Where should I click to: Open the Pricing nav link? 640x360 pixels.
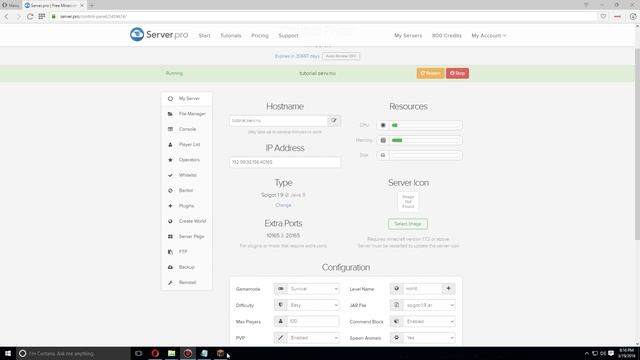(x=260, y=36)
